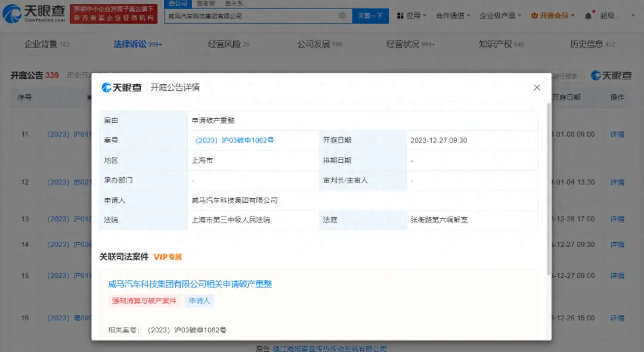
Task: Open the notification bell icon
Action: tap(588, 16)
